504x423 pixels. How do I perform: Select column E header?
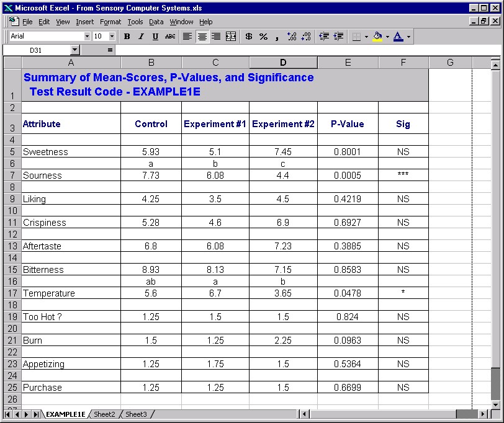[x=348, y=63]
